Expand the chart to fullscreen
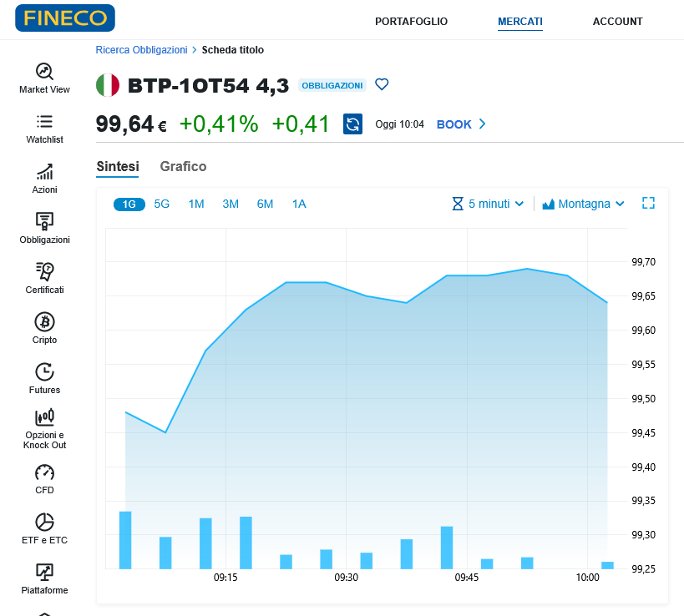This screenshot has height=616, width=684. coord(648,203)
